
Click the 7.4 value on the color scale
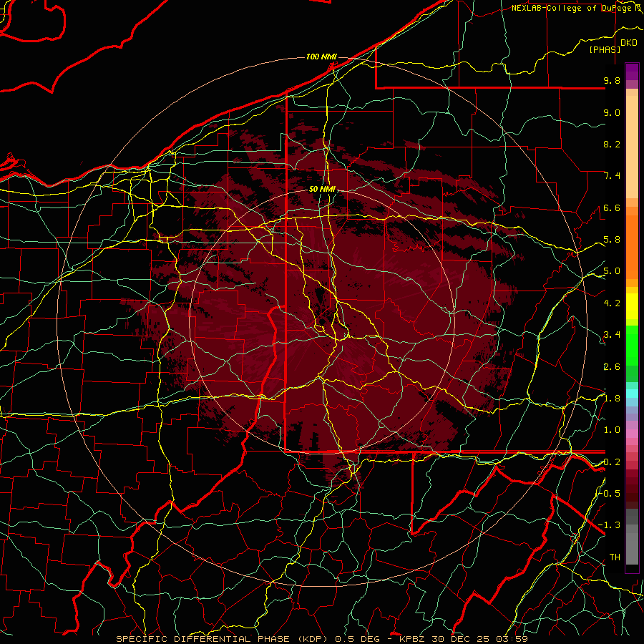(x=612, y=176)
